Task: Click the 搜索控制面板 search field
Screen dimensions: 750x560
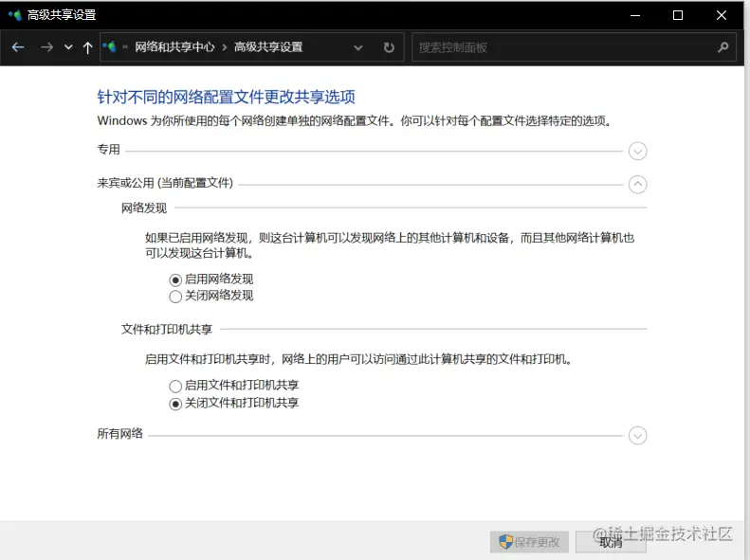Action: point(574,47)
